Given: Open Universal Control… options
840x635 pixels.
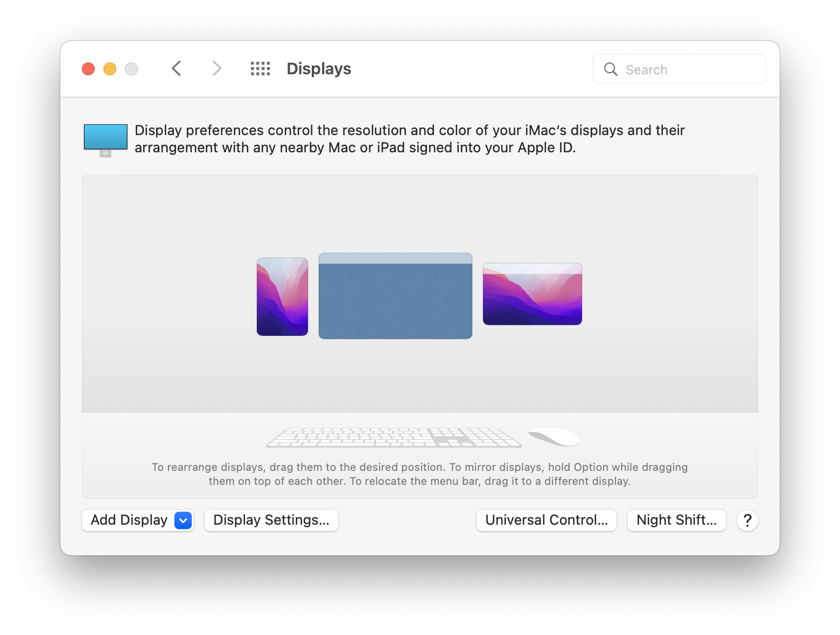Looking at the screenshot, I should [x=547, y=520].
